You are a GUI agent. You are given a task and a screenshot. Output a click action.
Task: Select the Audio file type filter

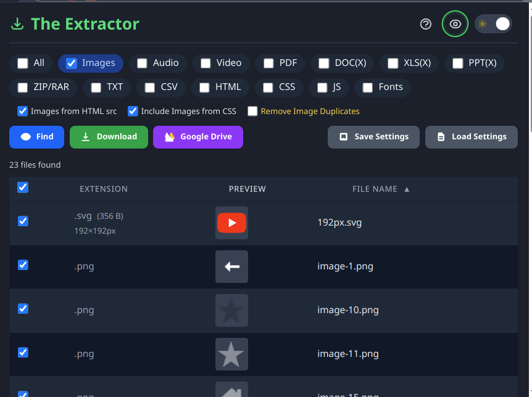tap(158, 63)
